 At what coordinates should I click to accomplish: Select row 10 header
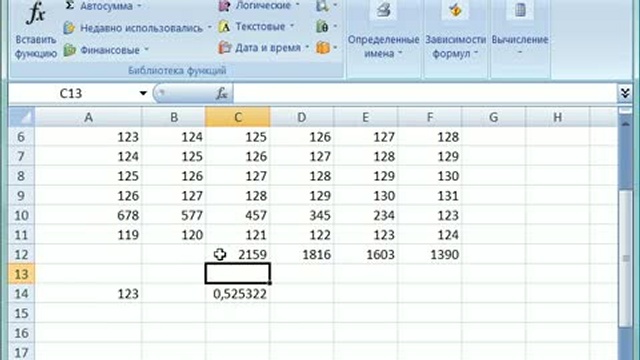click(x=21, y=215)
